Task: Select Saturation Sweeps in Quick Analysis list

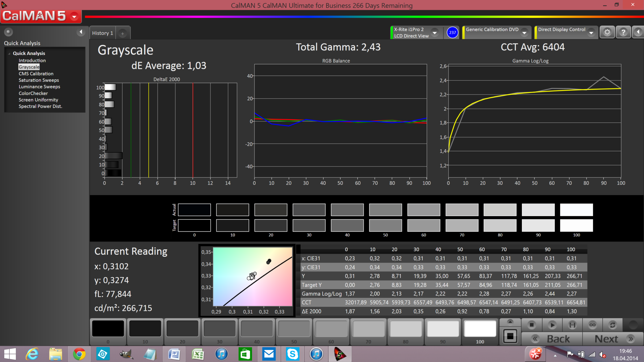Action: (x=39, y=80)
